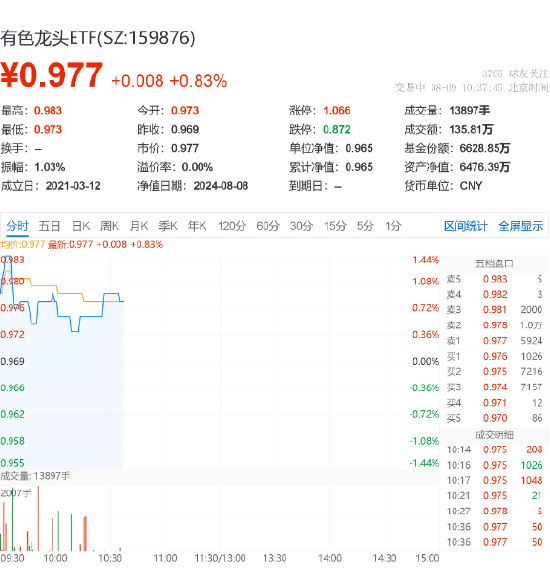This screenshot has width=550, height=585.
Task: Click the 10:17 trade detail row
Action: click(494, 481)
